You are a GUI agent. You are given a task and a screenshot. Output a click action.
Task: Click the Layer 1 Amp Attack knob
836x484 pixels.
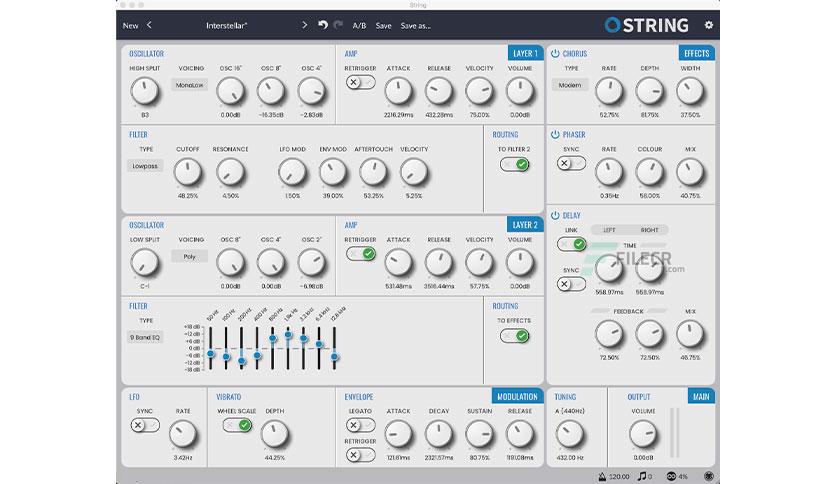(398, 91)
